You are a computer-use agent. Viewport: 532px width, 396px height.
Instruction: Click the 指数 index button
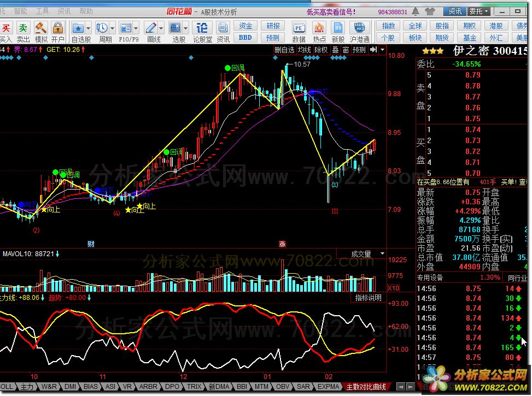388,26
